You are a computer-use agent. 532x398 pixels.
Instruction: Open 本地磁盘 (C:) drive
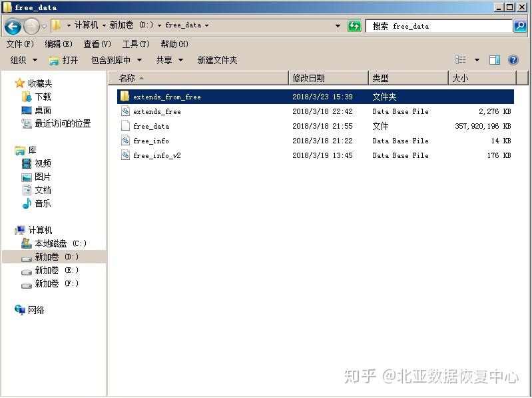pos(54,243)
